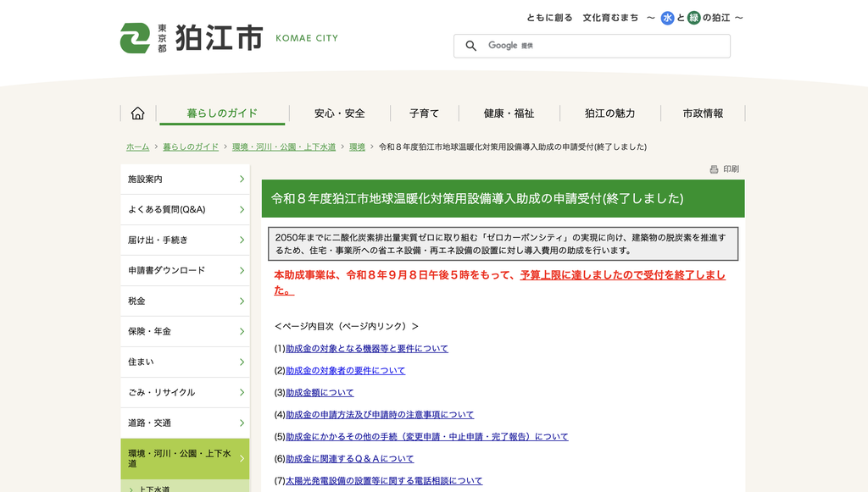Click the 届け出・手続き row chevron arrow
The height and width of the screenshot is (492, 868).
click(x=242, y=240)
